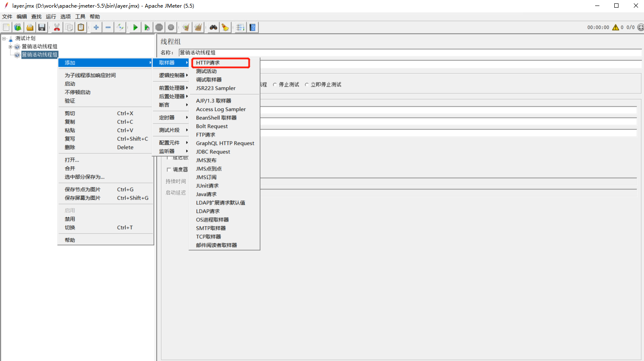
Task: Expand the first 营销活动线程组 tree node
Action: pos(10,47)
